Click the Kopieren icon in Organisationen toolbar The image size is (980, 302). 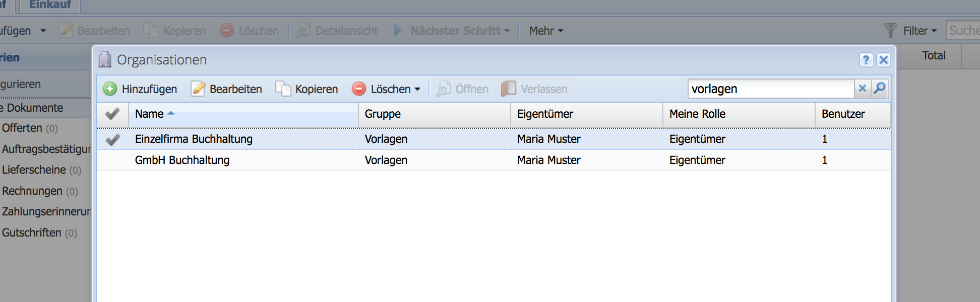283,89
